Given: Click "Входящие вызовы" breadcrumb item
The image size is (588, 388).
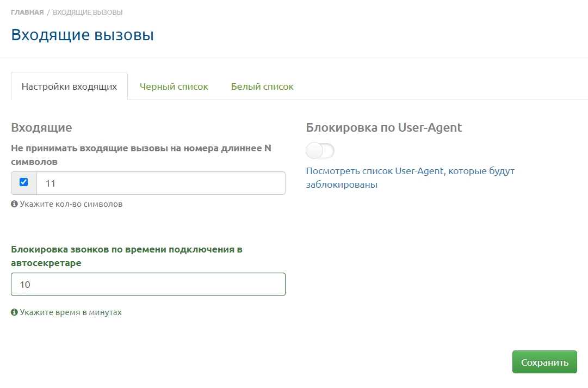Looking at the screenshot, I should click(87, 12).
